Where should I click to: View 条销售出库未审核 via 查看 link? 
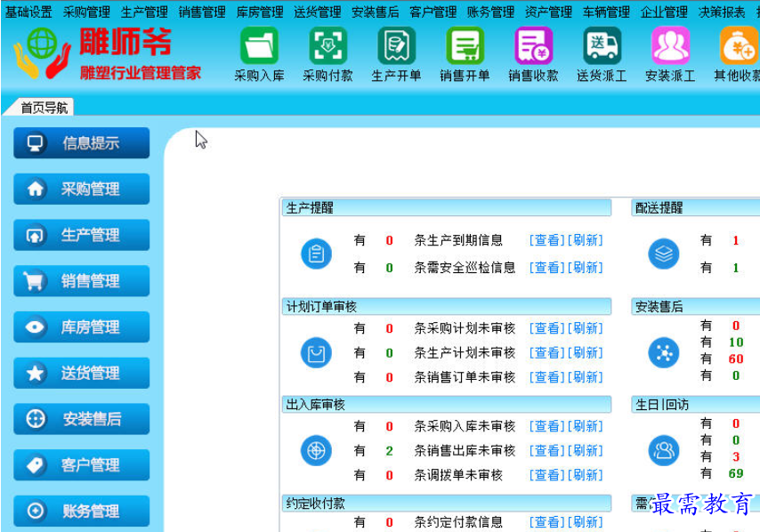click(546, 451)
